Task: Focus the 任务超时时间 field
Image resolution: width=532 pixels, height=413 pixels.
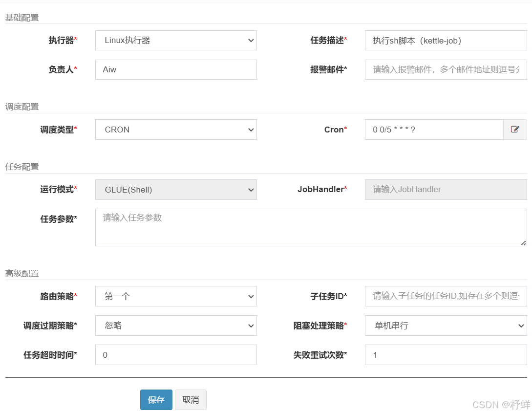Action: tap(176, 355)
